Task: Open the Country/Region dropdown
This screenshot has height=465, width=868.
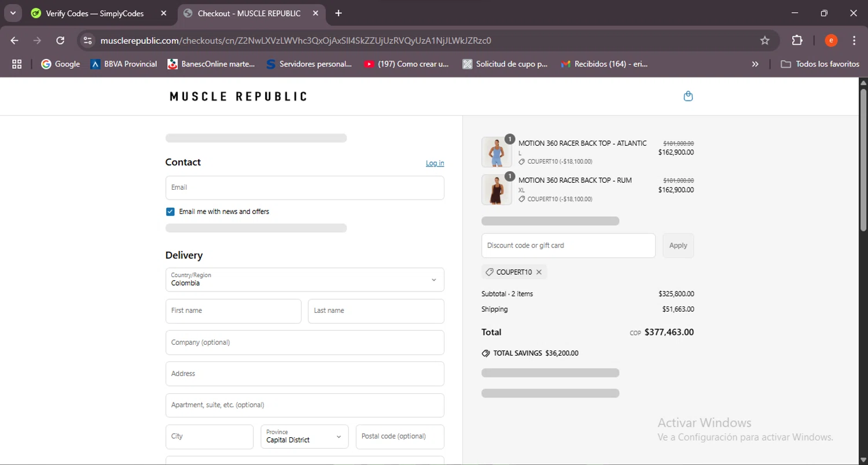Action: pyautogui.click(x=305, y=279)
